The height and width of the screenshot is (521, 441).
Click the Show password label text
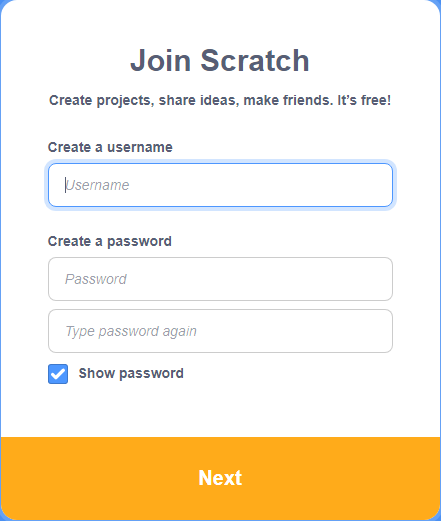coord(131,373)
